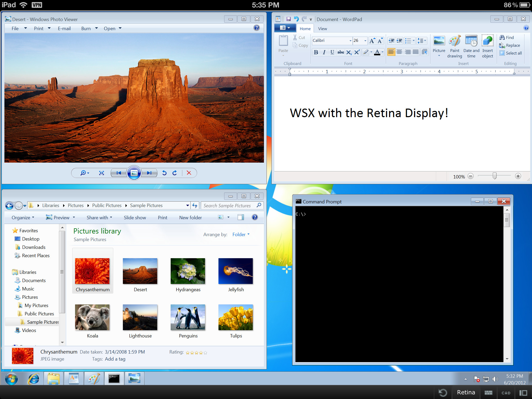Screen dimensions: 532x399
Task: Click E-mail in Photo Viewer
Action: point(64,28)
